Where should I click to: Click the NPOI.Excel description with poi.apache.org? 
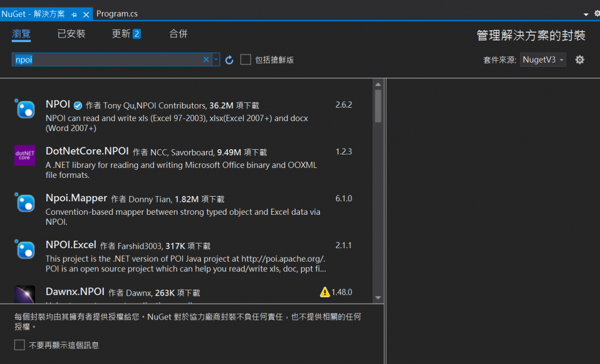(x=186, y=264)
